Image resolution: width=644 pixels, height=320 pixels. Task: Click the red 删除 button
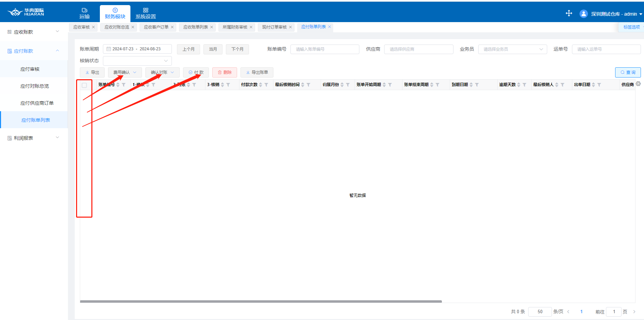click(x=225, y=72)
